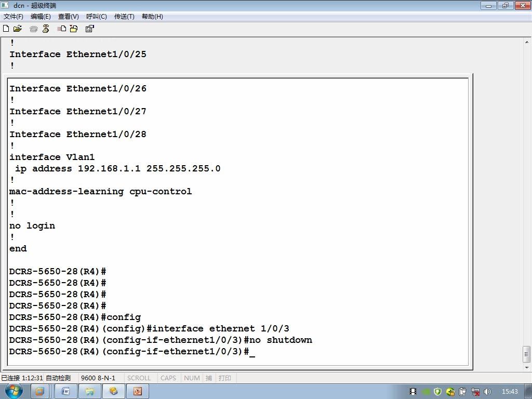Click the Properties toolbar icon
This screenshot has height=399, width=532.
tap(89, 29)
